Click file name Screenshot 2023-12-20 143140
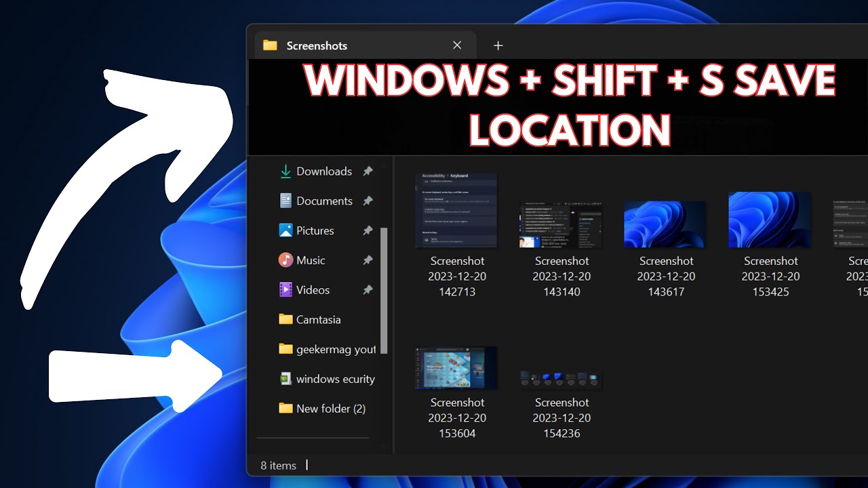The width and height of the screenshot is (868, 488). pyautogui.click(x=561, y=277)
